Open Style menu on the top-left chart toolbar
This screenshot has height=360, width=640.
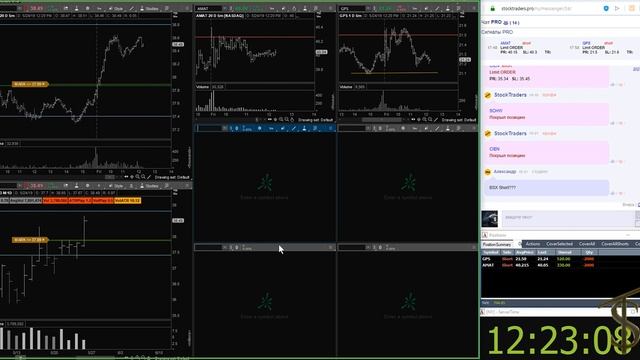[x=116, y=8]
